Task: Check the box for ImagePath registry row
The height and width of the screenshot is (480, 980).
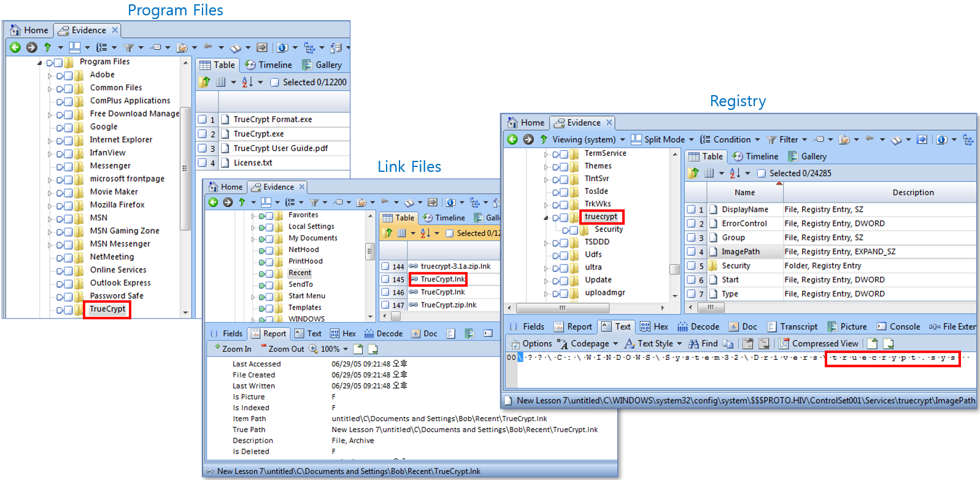Action: point(691,252)
